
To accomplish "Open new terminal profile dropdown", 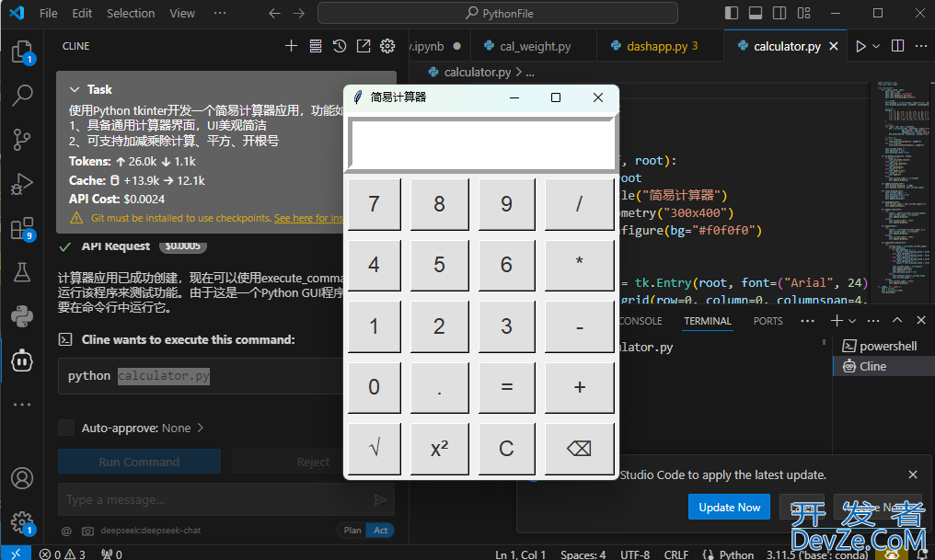I will pyautogui.click(x=852, y=321).
